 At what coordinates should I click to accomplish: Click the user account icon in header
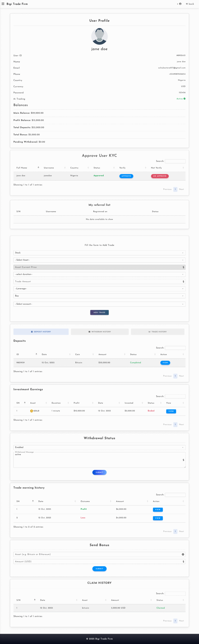click(180, 4)
